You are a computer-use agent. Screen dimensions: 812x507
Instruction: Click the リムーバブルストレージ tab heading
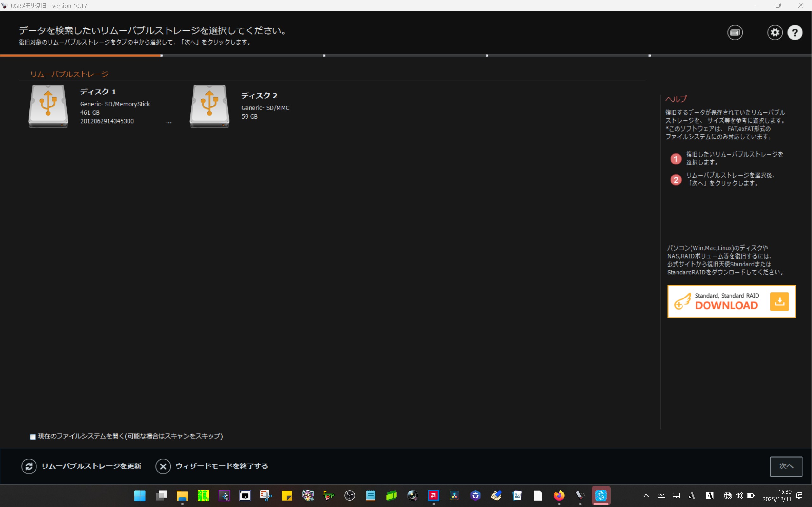tap(69, 74)
